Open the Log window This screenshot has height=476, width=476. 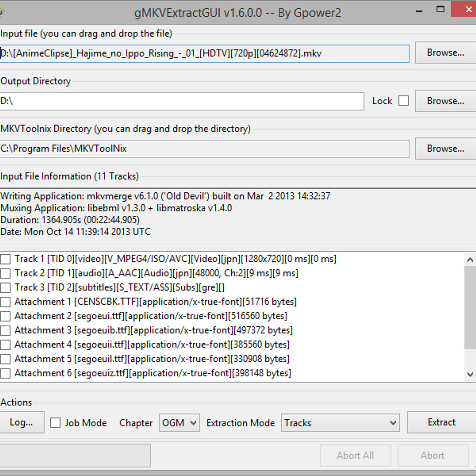22,422
